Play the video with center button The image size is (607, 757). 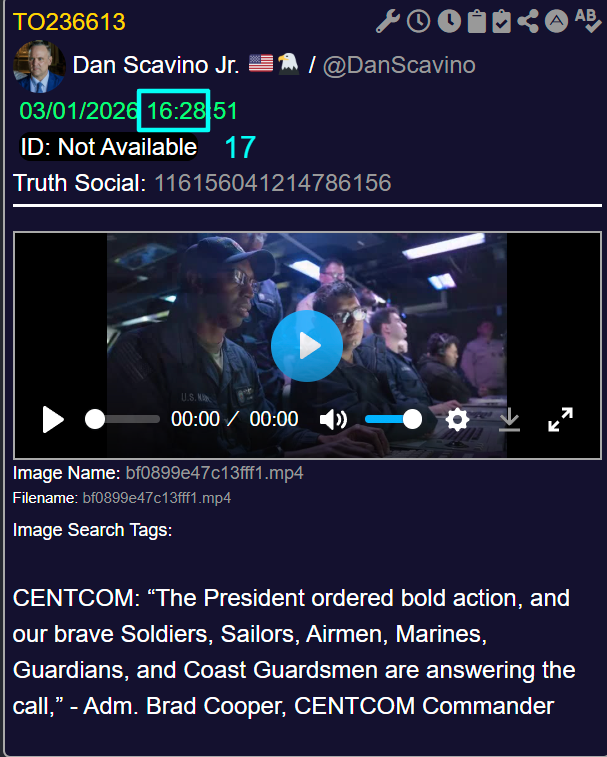(x=307, y=346)
